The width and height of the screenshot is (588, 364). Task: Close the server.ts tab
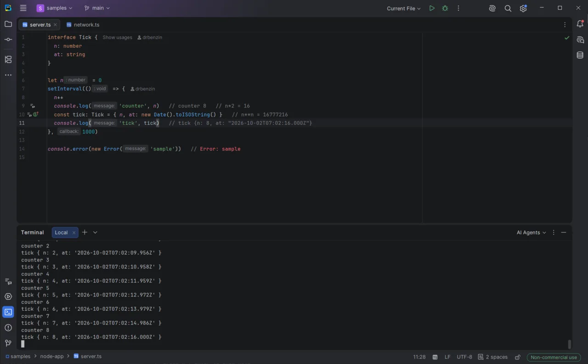55,25
